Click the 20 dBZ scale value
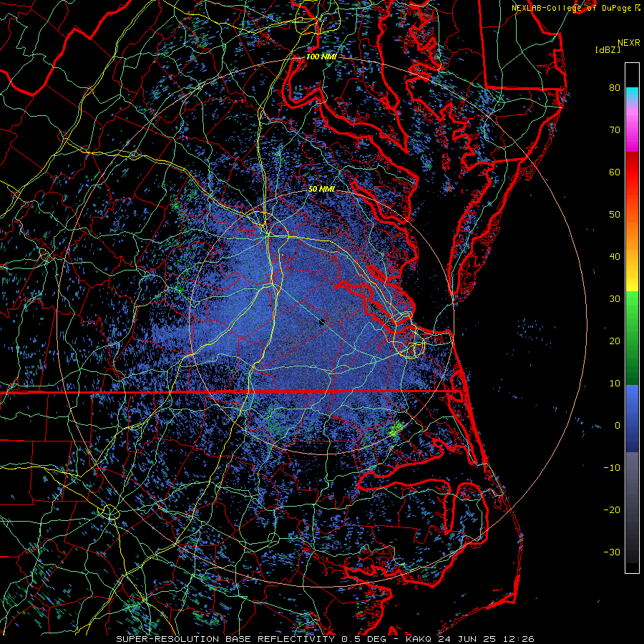 pos(615,341)
